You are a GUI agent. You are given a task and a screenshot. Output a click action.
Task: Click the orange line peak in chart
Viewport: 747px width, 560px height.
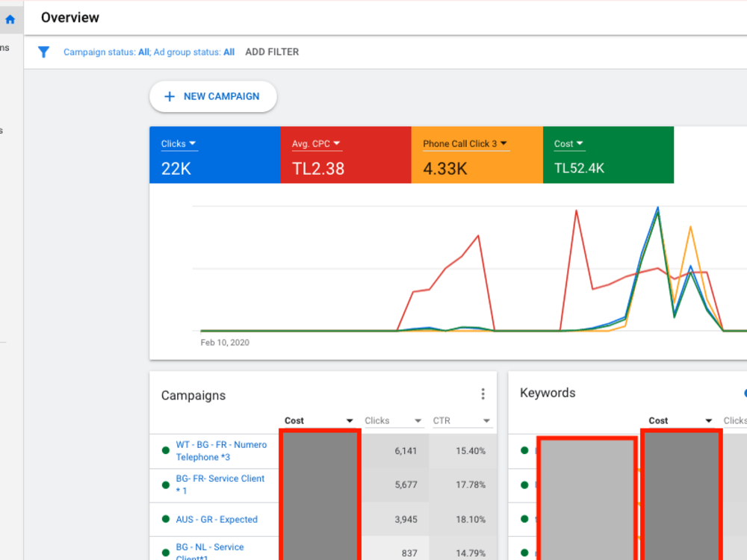coord(690,227)
